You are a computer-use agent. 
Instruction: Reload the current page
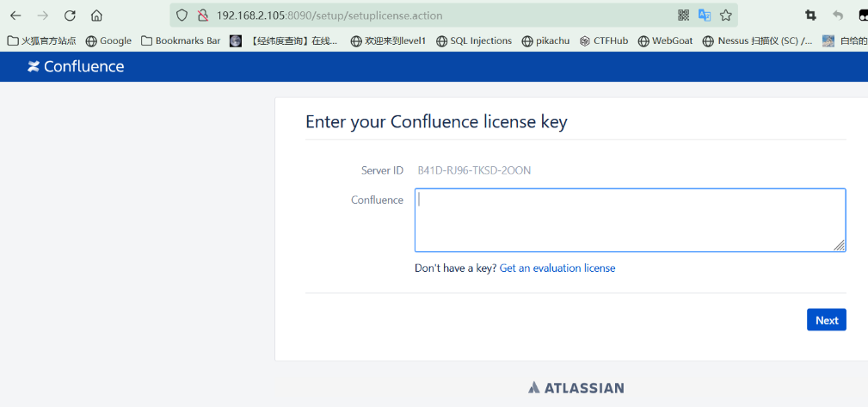click(x=70, y=15)
